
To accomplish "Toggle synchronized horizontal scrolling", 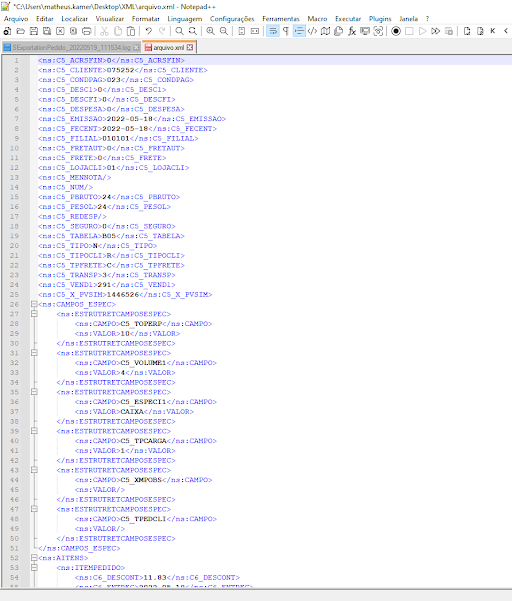I will 254,31.
